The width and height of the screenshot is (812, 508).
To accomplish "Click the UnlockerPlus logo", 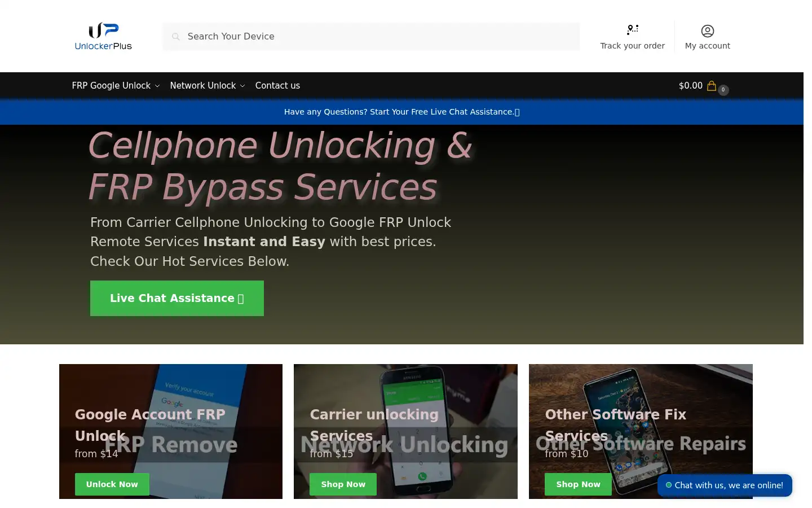I will pos(103,36).
